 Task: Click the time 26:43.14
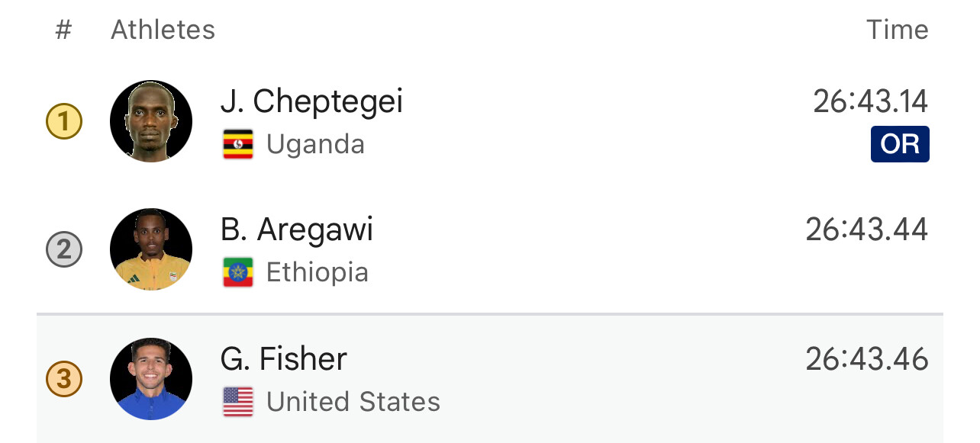(870, 101)
